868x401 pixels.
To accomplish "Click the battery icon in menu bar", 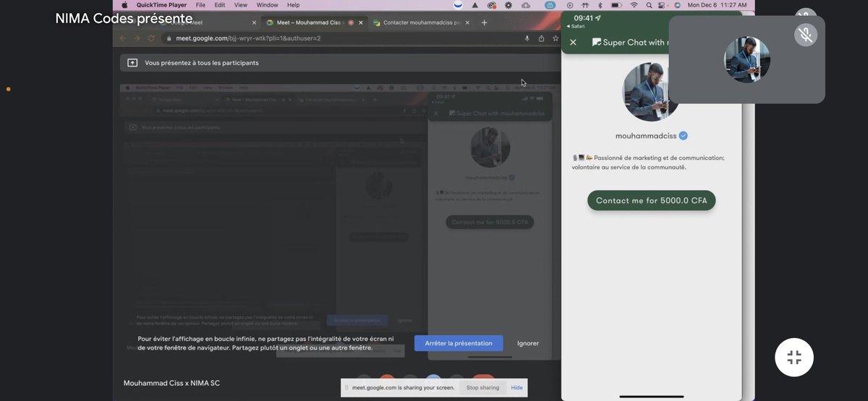I will [617, 5].
